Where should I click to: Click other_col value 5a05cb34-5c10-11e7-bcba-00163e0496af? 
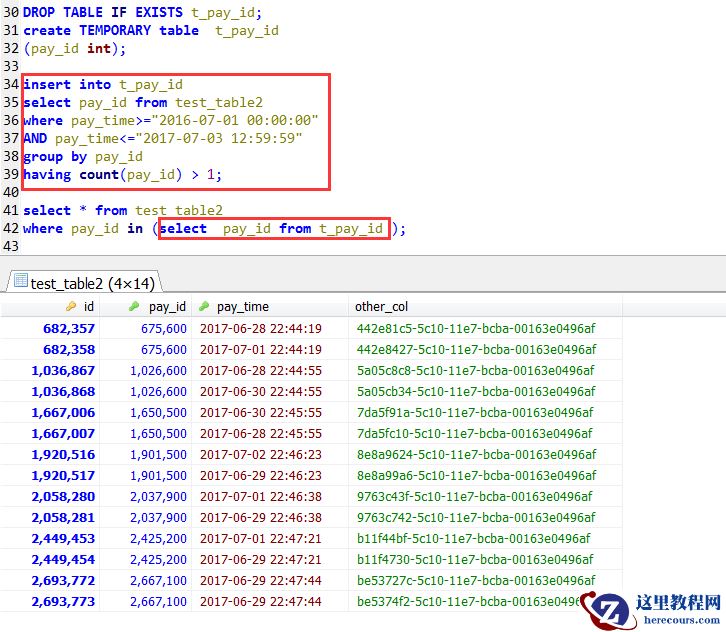[x=476, y=392]
